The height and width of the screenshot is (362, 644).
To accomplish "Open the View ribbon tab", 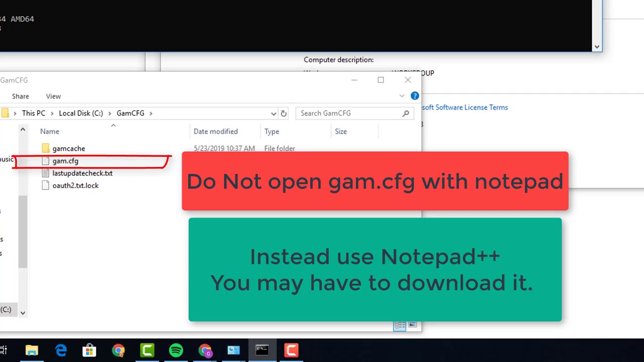I will (53, 96).
